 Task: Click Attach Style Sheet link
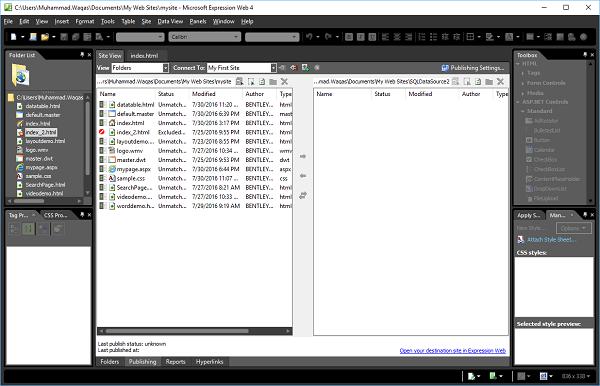click(551, 239)
